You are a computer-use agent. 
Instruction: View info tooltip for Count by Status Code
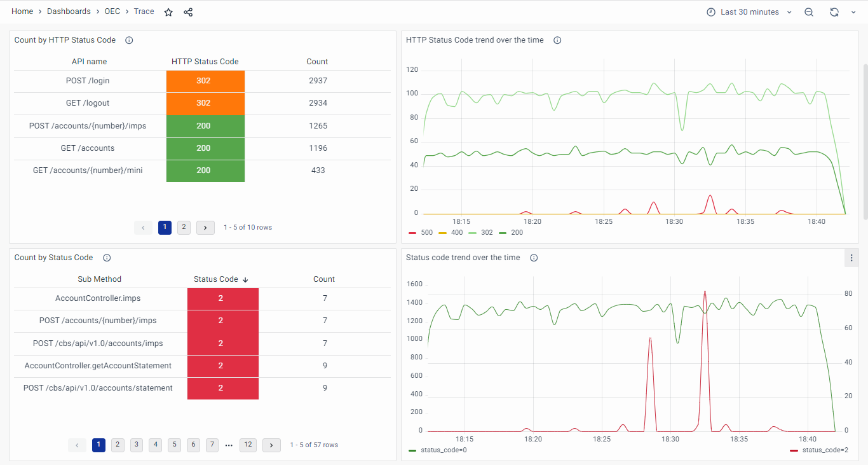(x=107, y=258)
